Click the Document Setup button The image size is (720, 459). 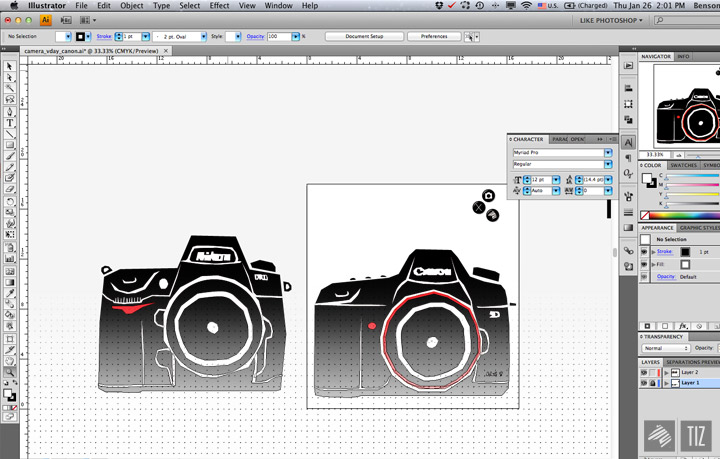click(x=364, y=36)
